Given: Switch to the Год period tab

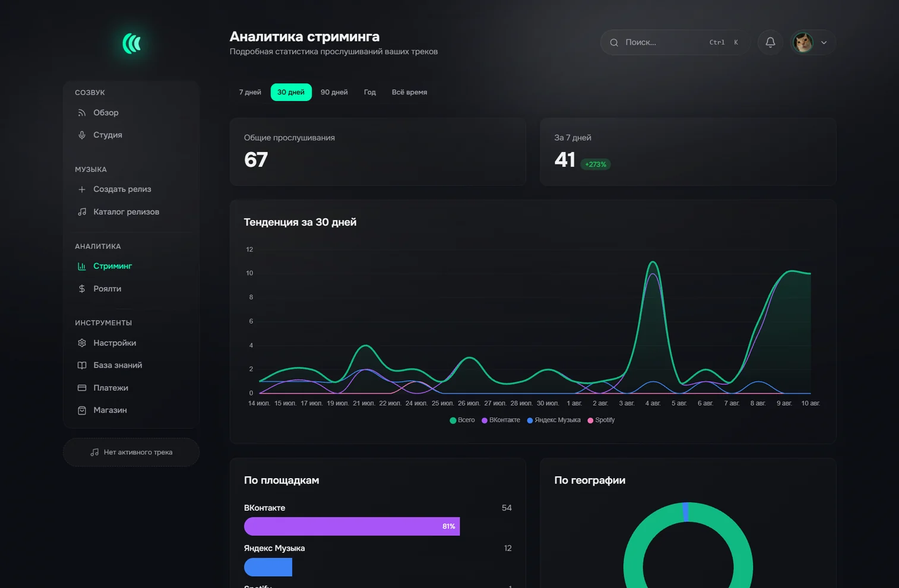Looking at the screenshot, I should tap(370, 92).
